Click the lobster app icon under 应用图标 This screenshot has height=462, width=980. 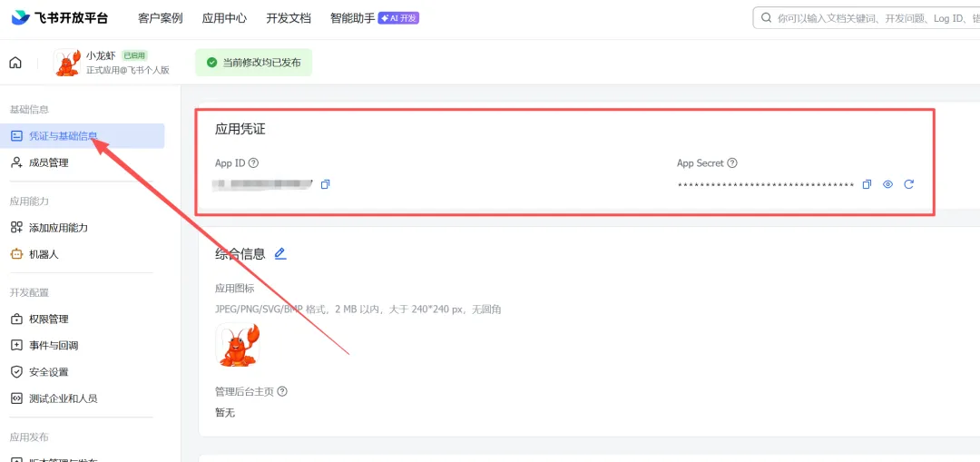[238, 345]
